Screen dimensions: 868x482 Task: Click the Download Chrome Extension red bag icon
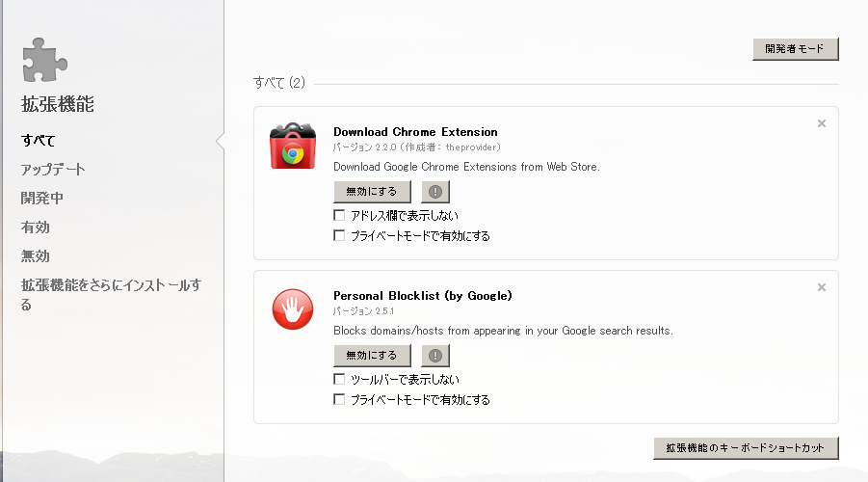[290, 147]
